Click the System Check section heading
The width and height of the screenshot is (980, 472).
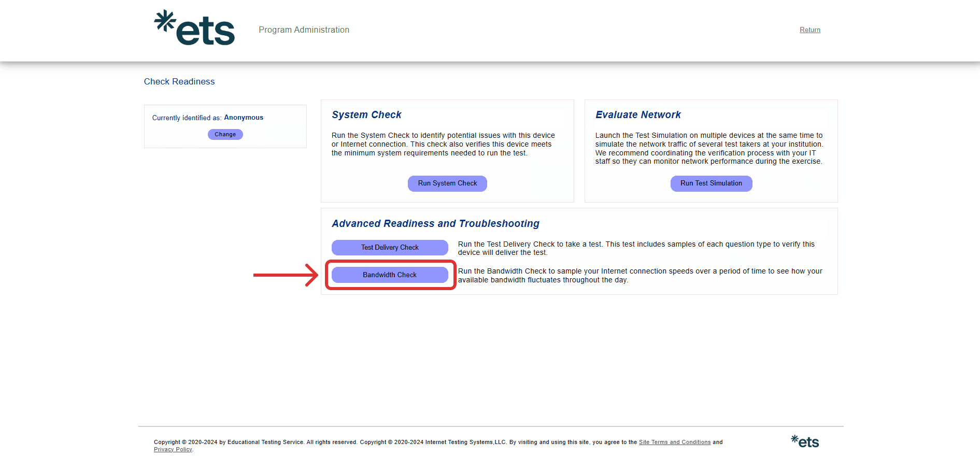pos(366,115)
